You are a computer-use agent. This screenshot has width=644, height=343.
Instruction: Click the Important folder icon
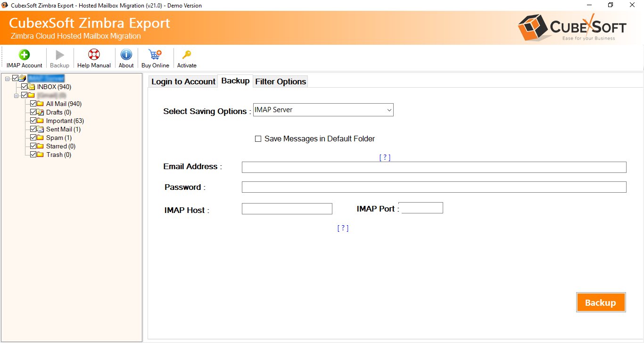point(40,121)
